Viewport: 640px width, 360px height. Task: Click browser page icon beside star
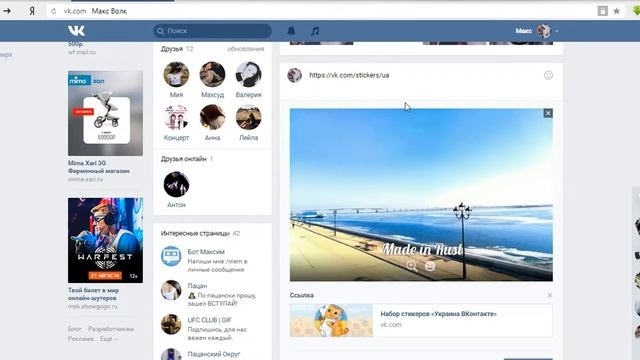coord(602,11)
